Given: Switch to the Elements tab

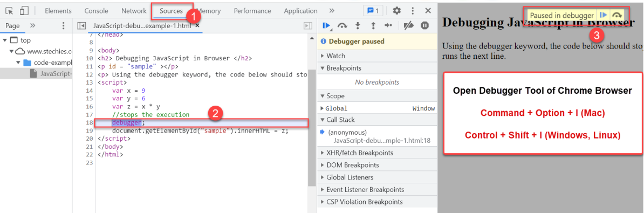Looking at the screenshot, I should [x=58, y=11].
